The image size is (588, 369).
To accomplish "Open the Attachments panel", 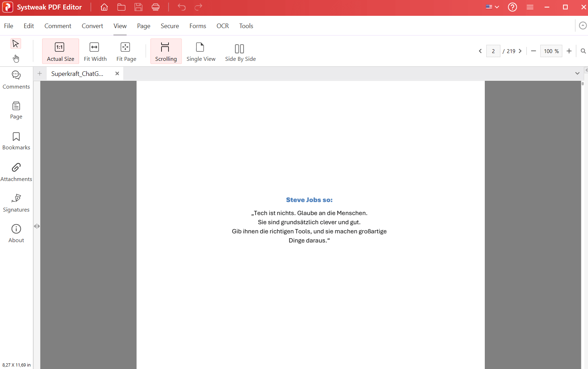I will click(16, 171).
